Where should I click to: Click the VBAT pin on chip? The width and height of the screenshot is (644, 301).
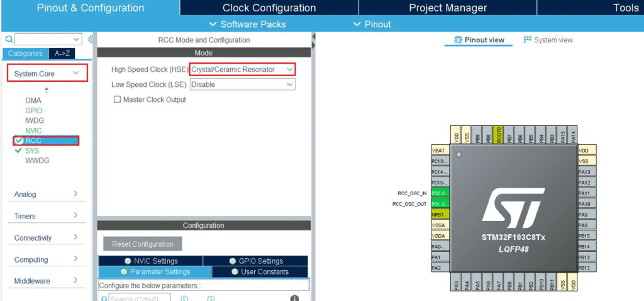440,150
